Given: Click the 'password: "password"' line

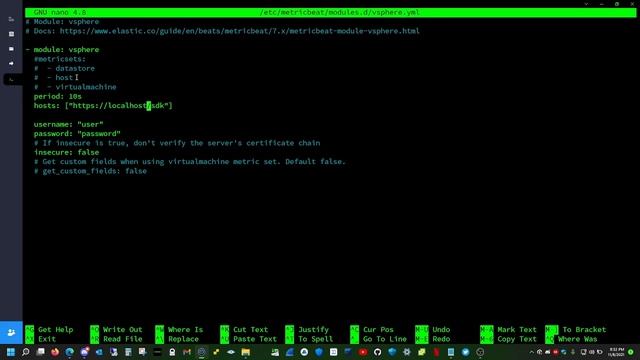Looking at the screenshot, I should coord(77,133).
